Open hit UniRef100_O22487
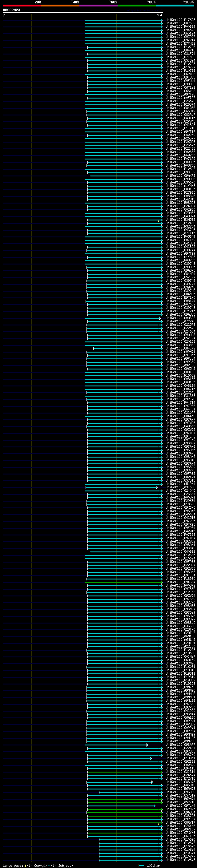Image resolution: width=197 pixels, height=868 pixels. tap(180, 748)
